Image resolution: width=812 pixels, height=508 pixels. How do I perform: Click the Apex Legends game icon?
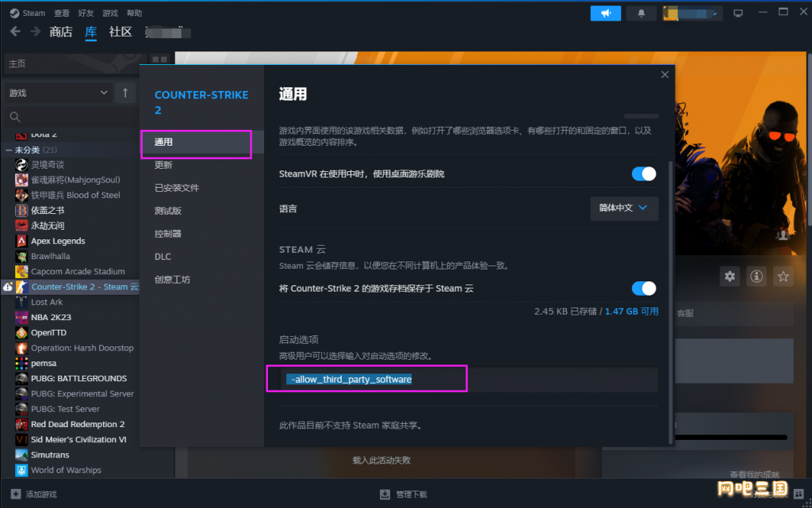(x=21, y=241)
